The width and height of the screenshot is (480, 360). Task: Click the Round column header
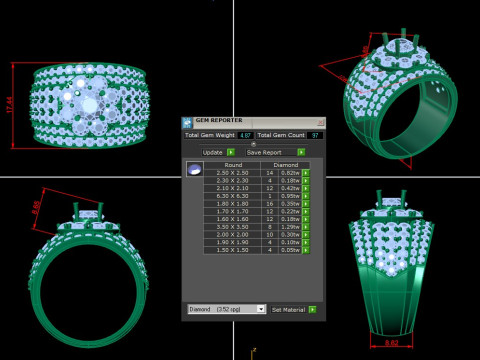point(232,165)
